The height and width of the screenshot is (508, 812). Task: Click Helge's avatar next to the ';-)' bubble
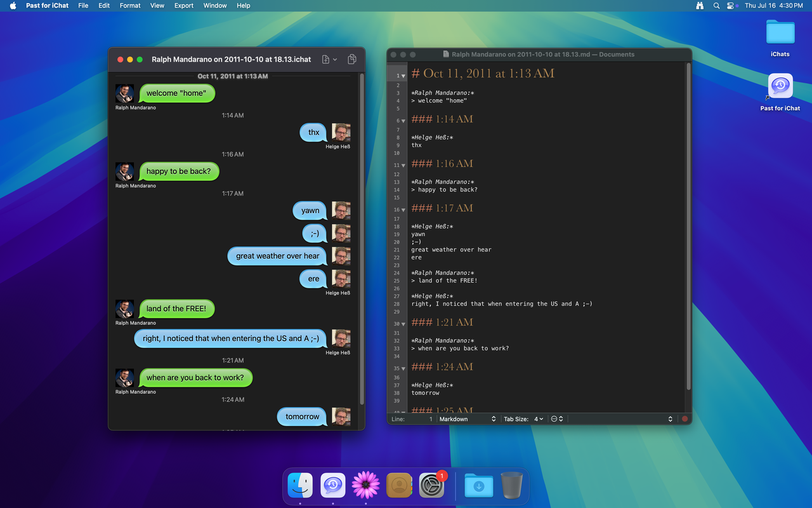[x=341, y=233]
